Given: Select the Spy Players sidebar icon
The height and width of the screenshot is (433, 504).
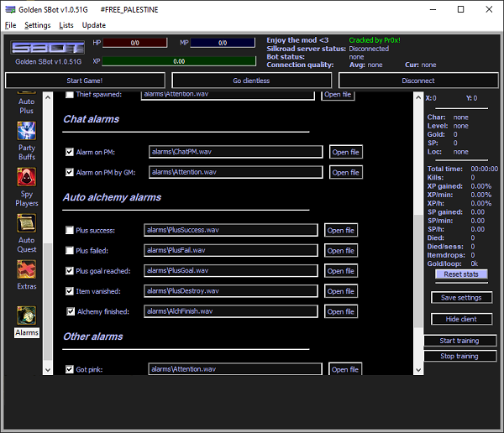Looking at the screenshot, I should [27, 177].
